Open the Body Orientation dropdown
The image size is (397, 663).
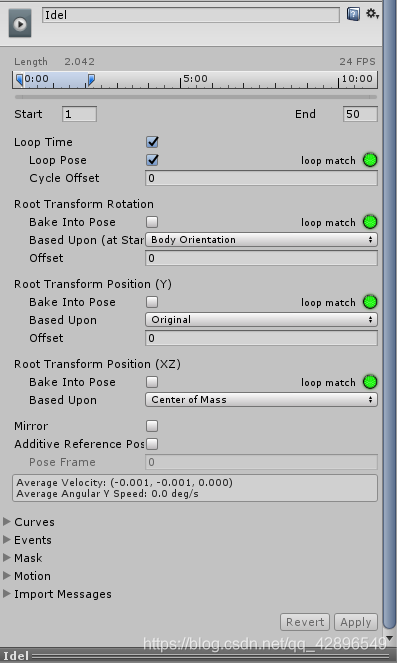tap(261, 240)
